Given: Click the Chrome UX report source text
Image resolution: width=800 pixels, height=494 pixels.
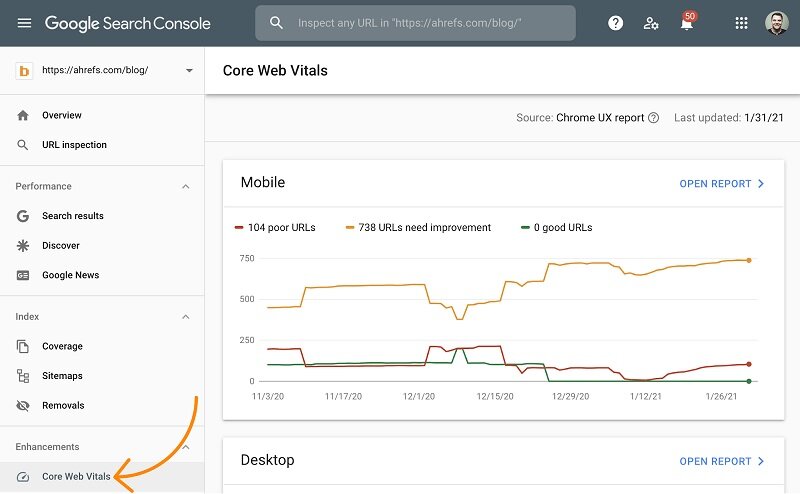Looking at the screenshot, I should 600,118.
